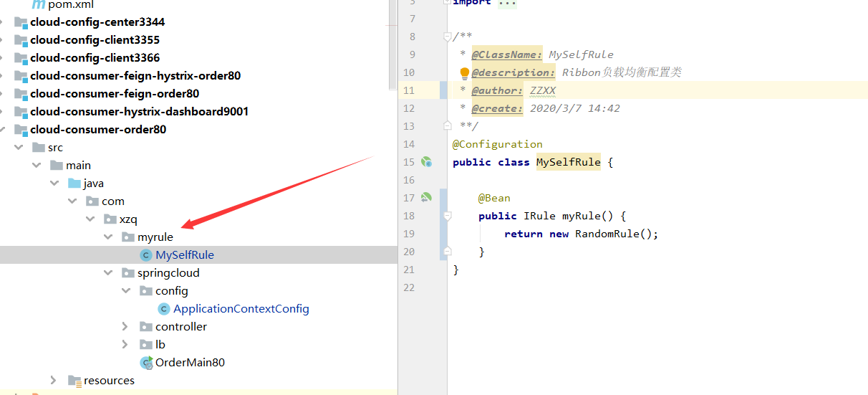Click the resources folder icon
The height and width of the screenshot is (395, 868).
pos(74,381)
